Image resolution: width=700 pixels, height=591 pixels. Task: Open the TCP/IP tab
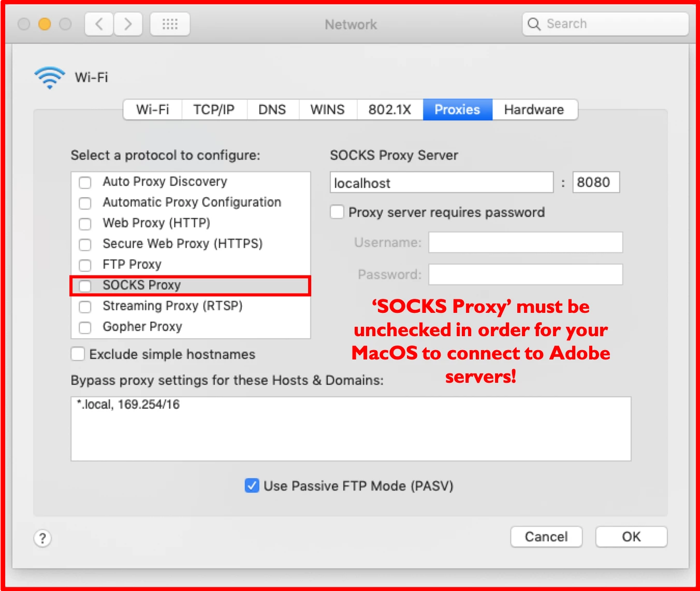214,110
